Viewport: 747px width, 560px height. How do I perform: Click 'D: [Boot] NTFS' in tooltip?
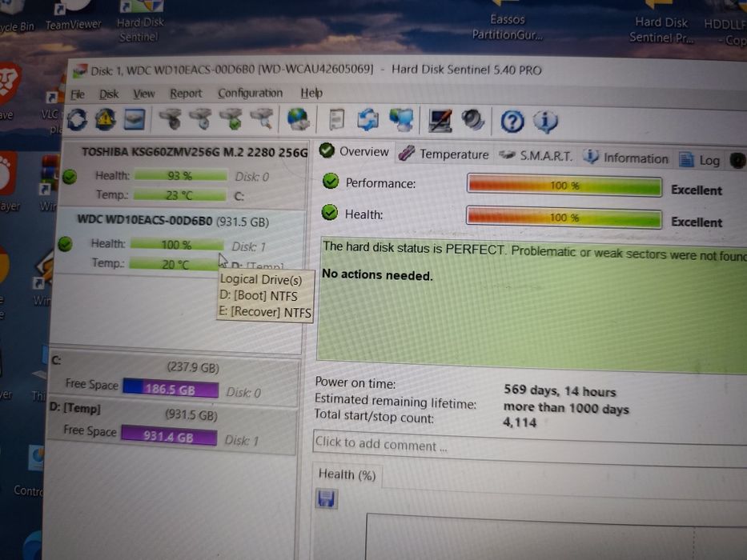pyautogui.click(x=259, y=296)
